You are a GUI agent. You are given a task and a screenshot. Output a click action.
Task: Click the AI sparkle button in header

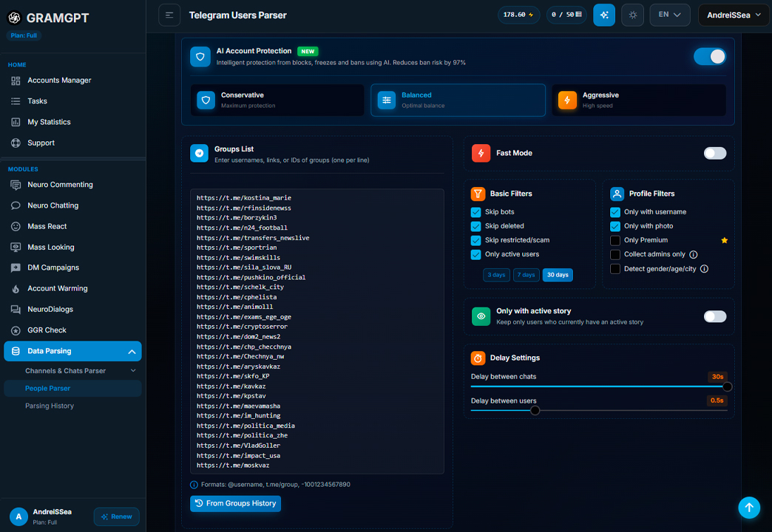click(604, 15)
